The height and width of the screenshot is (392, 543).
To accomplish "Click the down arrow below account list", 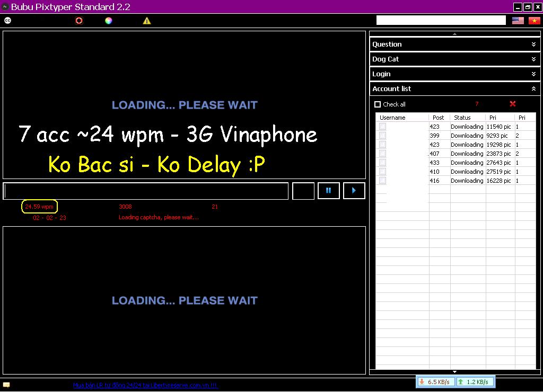I will tap(454, 372).
